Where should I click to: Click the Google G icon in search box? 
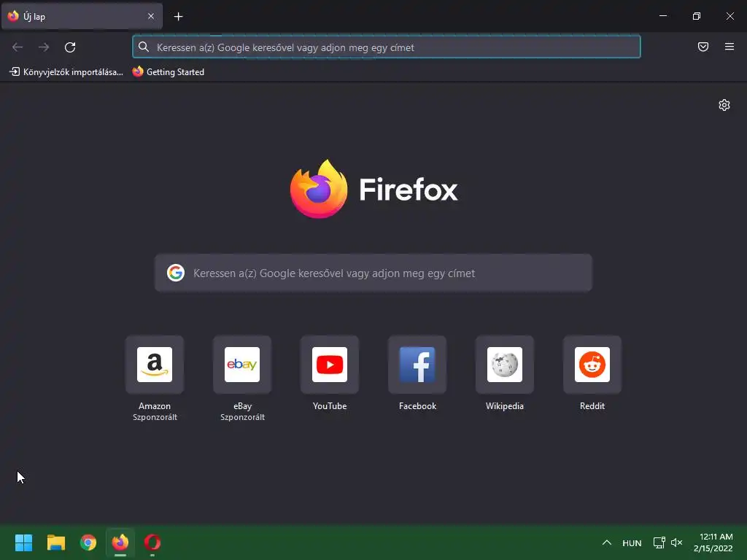pyautogui.click(x=176, y=273)
